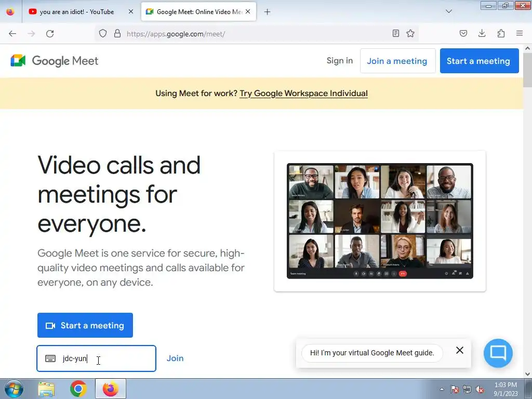
Task: Open the blue chat guide bubble
Action: pos(498,353)
